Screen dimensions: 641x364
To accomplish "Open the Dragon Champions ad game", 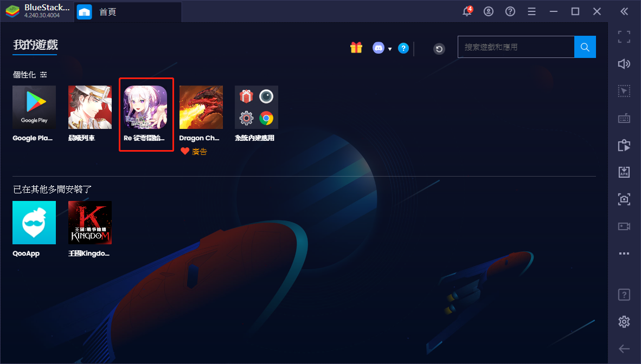I will pos(201,107).
